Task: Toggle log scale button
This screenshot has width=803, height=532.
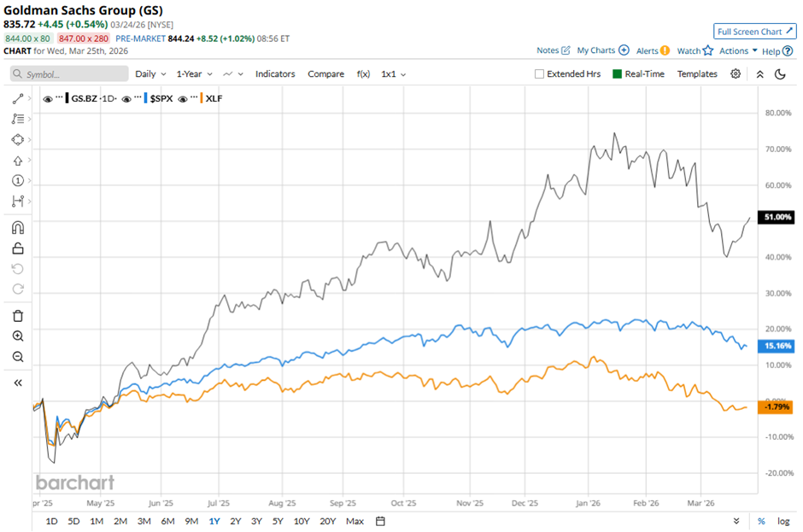Action: (783, 521)
